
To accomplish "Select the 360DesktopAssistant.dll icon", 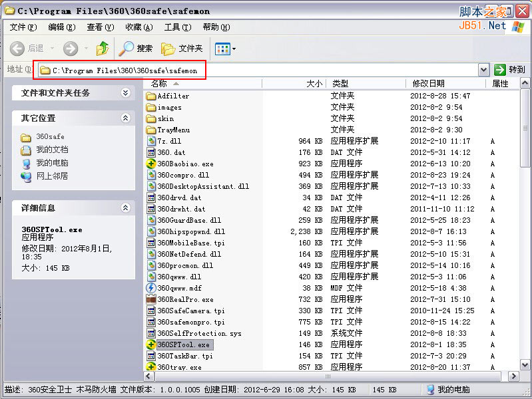I will click(x=151, y=186).
